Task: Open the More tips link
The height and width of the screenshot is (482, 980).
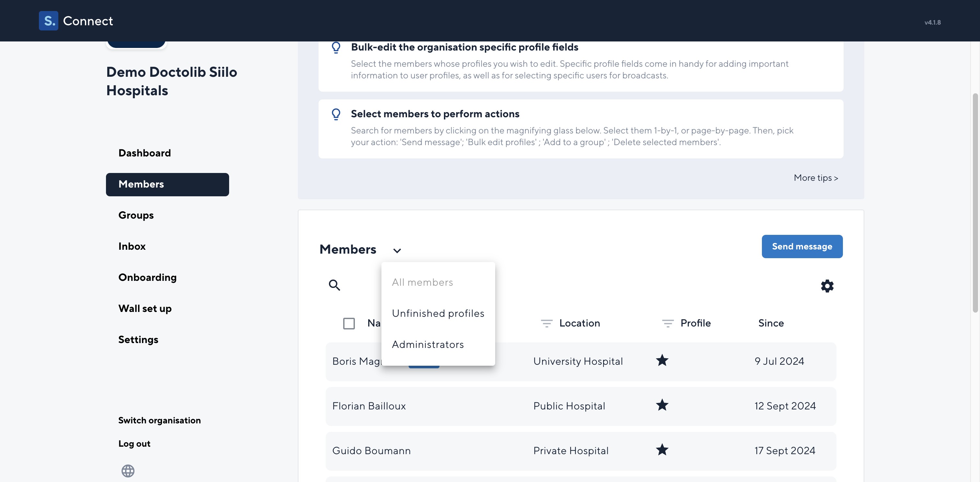Action: pos(816,178)
